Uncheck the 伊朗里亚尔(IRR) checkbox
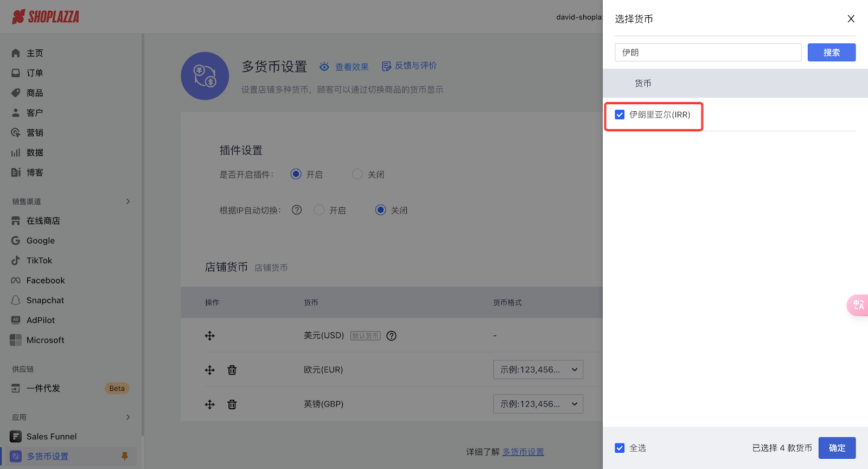The image size is (868, 469). click(x=620, y=115)
